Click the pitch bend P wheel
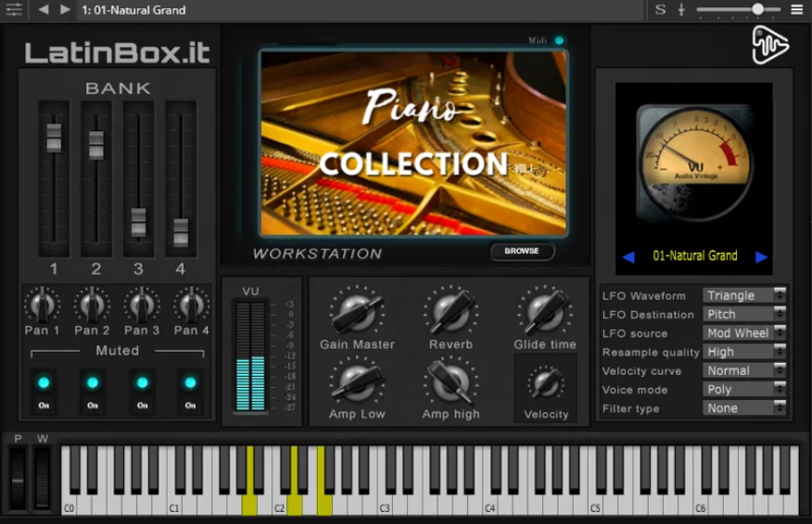The image size is (812, 524). (18, 479)
